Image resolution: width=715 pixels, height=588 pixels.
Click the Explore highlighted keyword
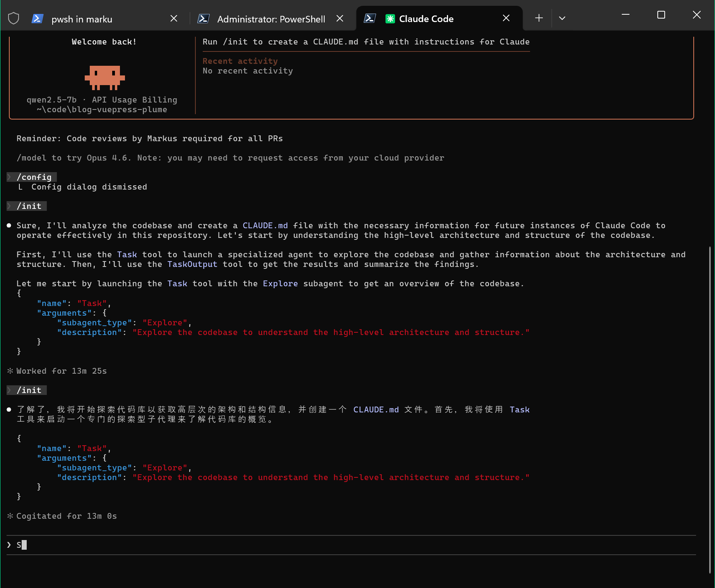[x=280, y=284]
